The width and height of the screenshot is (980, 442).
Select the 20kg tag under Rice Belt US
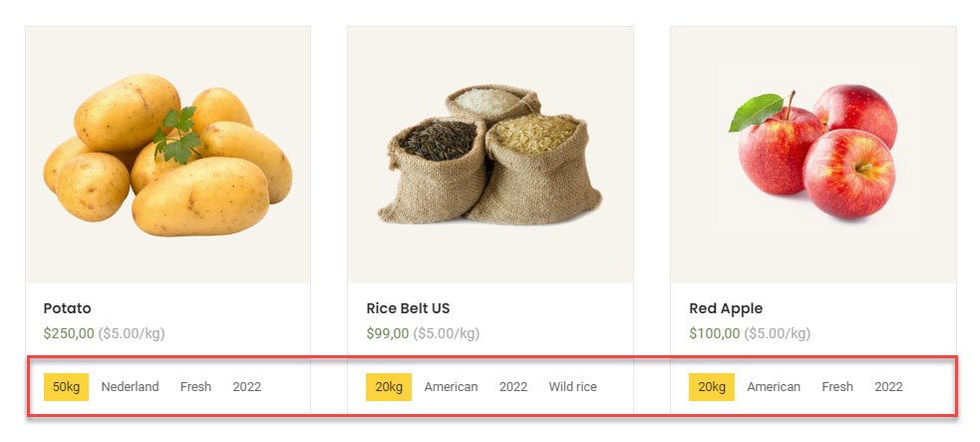click(x=389, y=387)
